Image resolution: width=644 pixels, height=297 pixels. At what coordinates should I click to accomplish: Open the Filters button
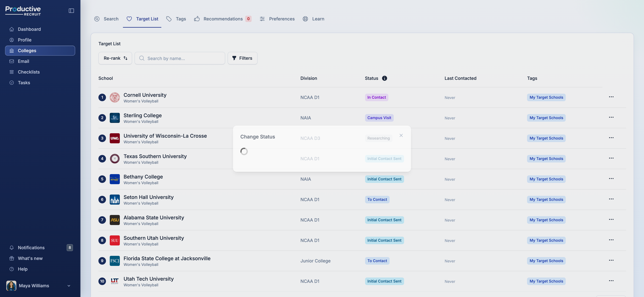242,58
